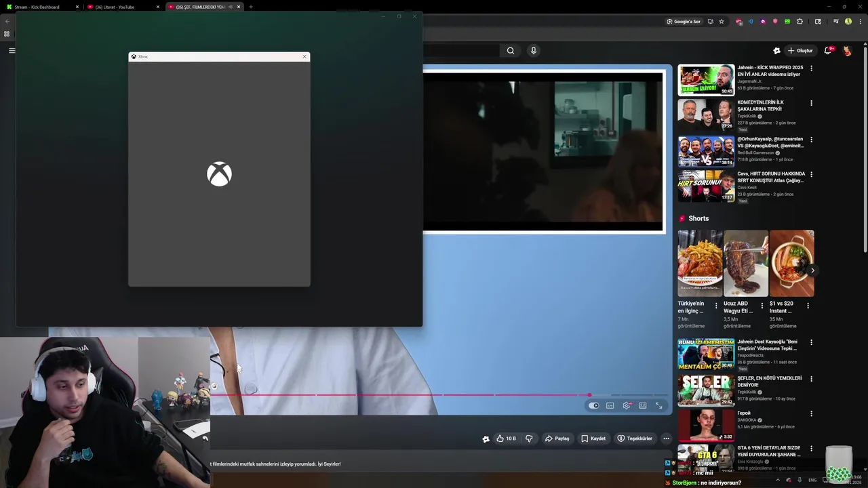Image resolution: width=868 pixels, height=488 pixels.
Task: Save the video with Kaydet button
Action: click(593, 439)
